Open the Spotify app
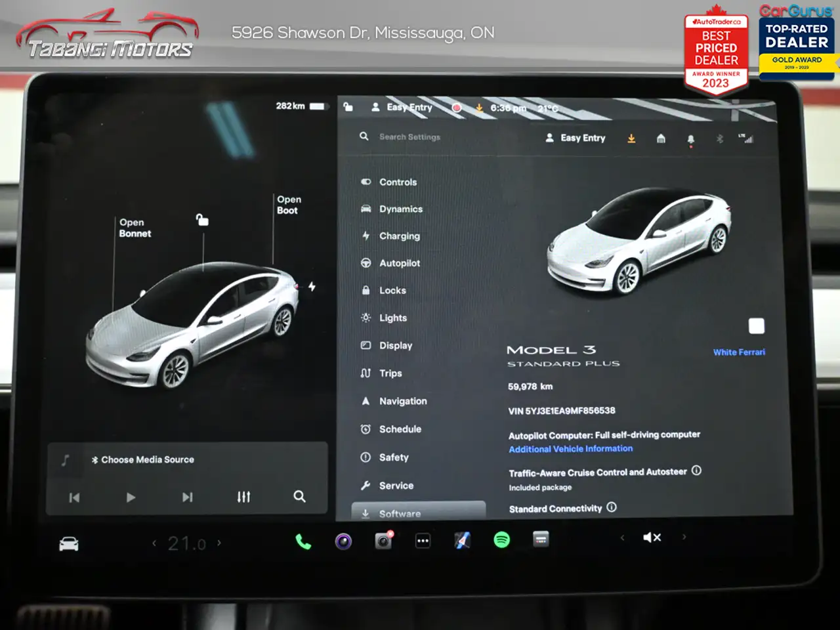The image size is (840, 630). pos(501,539)
